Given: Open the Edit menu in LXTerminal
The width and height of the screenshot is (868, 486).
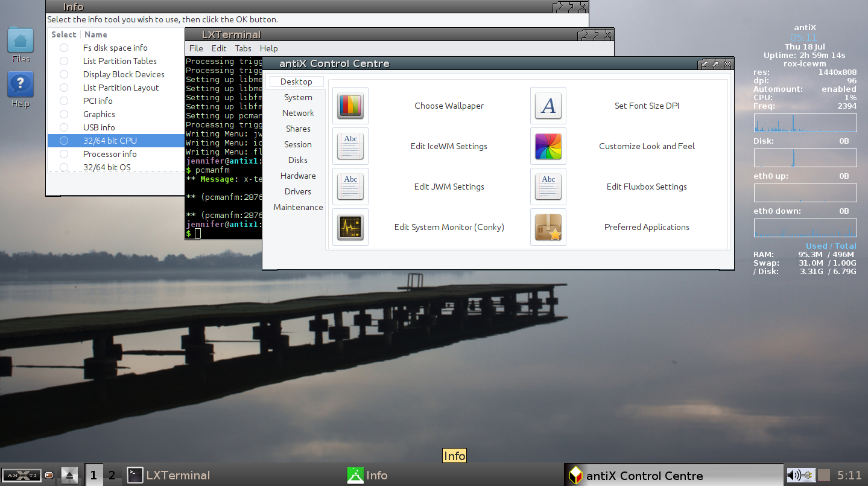Looking at the screenshot, I should (219, 48).
